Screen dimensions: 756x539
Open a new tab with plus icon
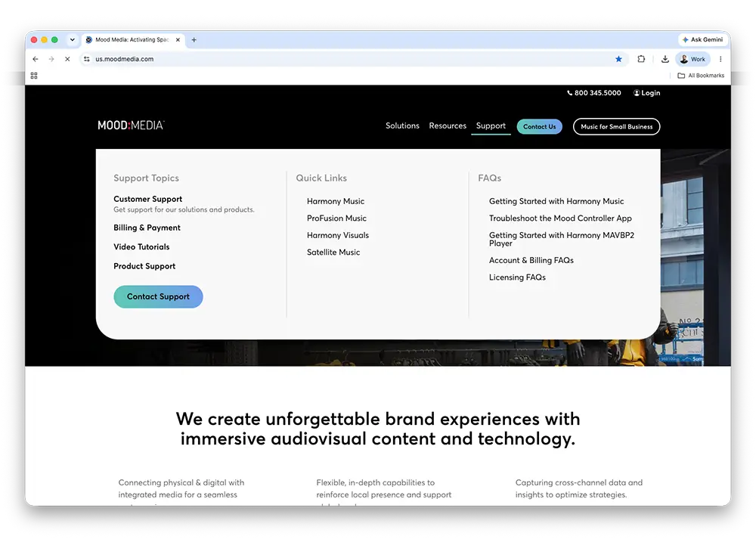pyautogui.click(x=194, y=39)
